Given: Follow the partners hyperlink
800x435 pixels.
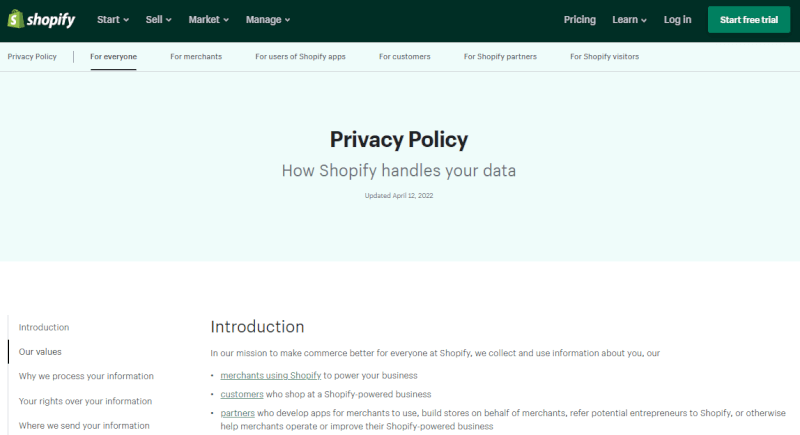Looking at the screenshot, I should pos(237,413).
